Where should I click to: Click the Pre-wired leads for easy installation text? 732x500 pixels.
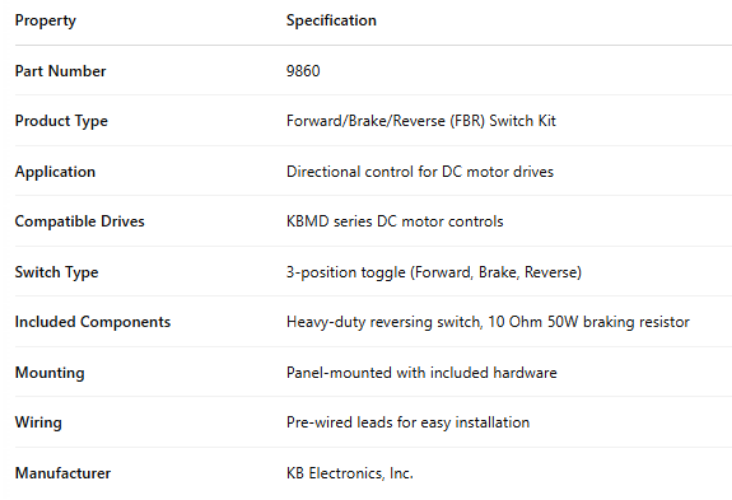pyautogui.click(x=408, y=423)
